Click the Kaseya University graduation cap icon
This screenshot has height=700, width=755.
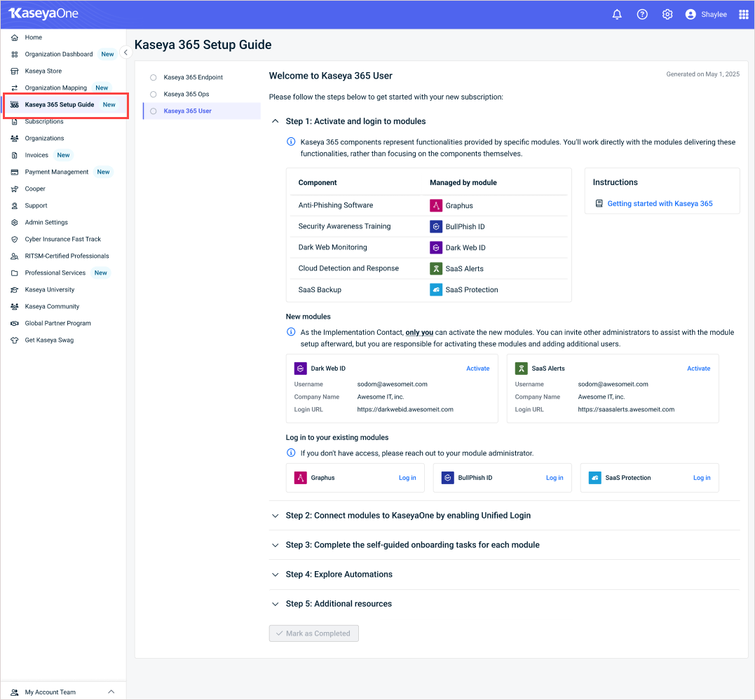point(15,290)
